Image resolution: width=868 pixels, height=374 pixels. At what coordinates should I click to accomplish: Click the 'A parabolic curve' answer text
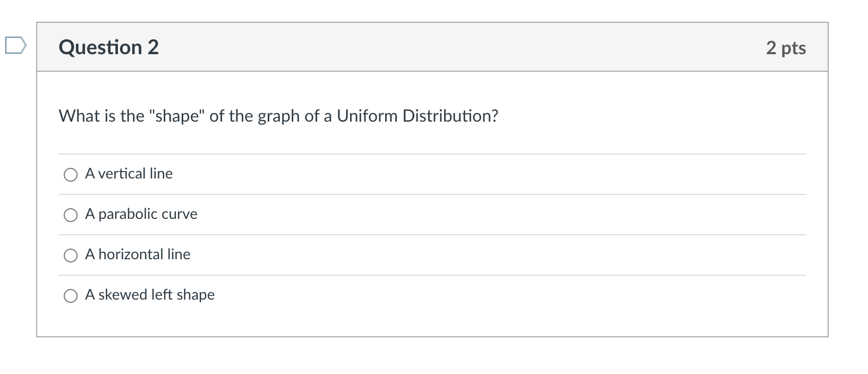pos(141,214)
